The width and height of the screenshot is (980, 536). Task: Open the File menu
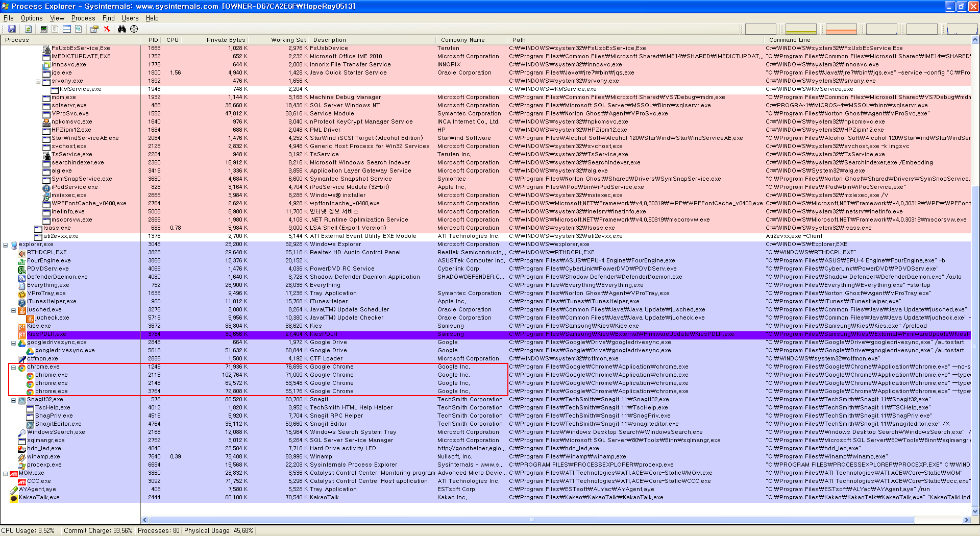(x=9, y=18)
